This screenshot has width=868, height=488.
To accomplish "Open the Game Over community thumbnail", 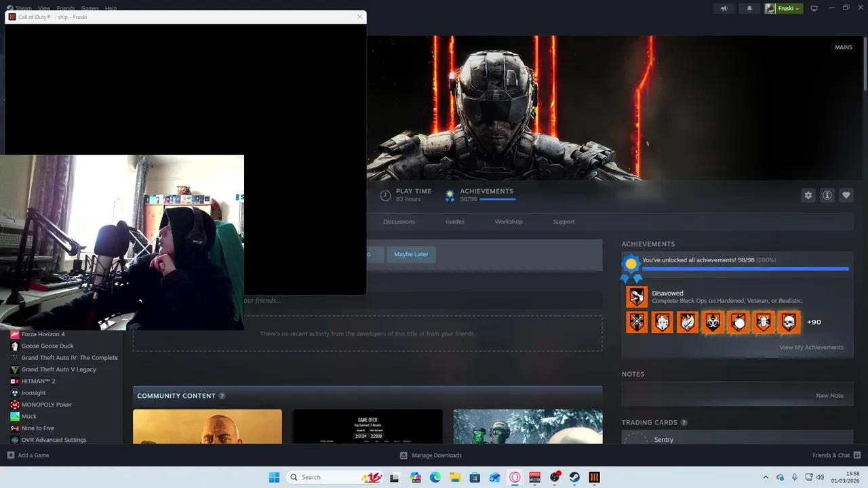I will click(x=368, y=426).
